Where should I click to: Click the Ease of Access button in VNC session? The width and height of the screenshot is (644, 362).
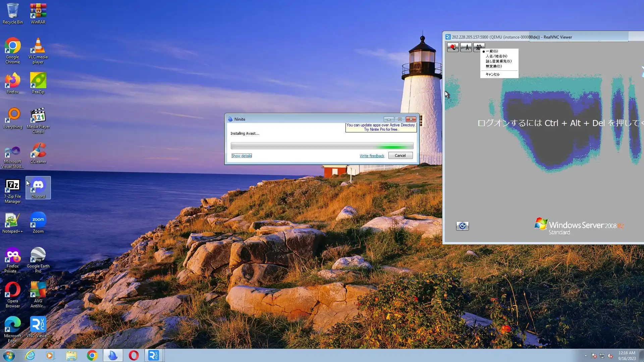point(462,226)
